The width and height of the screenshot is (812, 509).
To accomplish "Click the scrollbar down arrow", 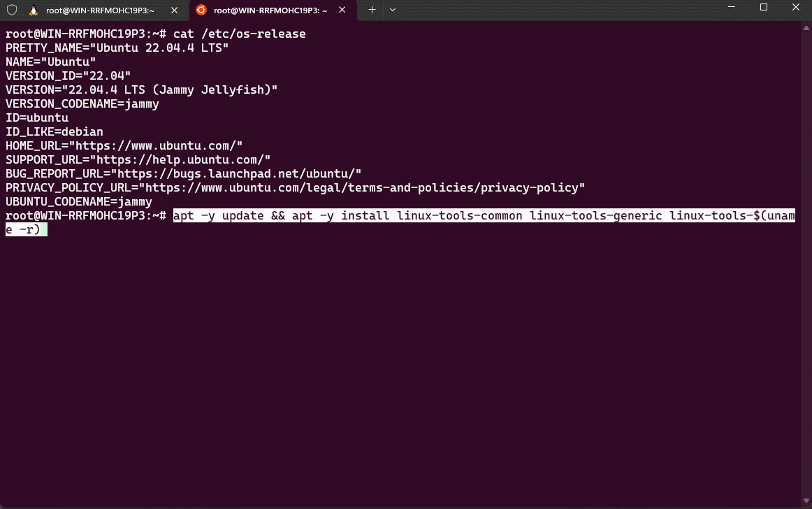I will tap(806, 499).
